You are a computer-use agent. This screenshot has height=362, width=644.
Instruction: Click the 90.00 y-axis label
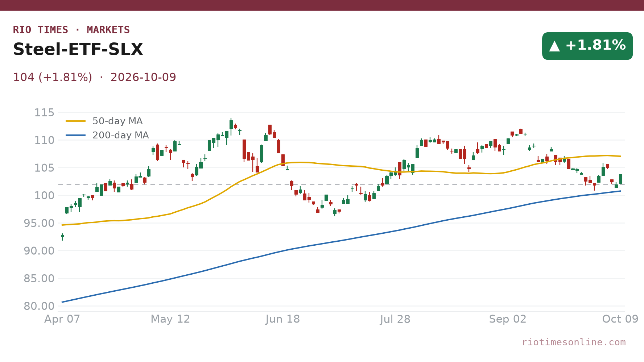tap(39, 251)
